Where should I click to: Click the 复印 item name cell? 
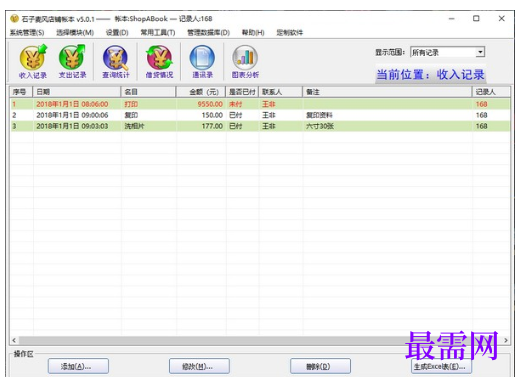(x=131, y=115)
